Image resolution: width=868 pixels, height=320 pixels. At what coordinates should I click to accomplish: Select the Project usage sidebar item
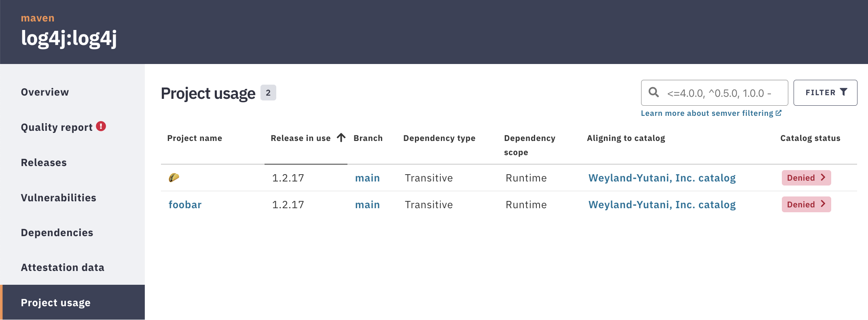pos(72,302)
